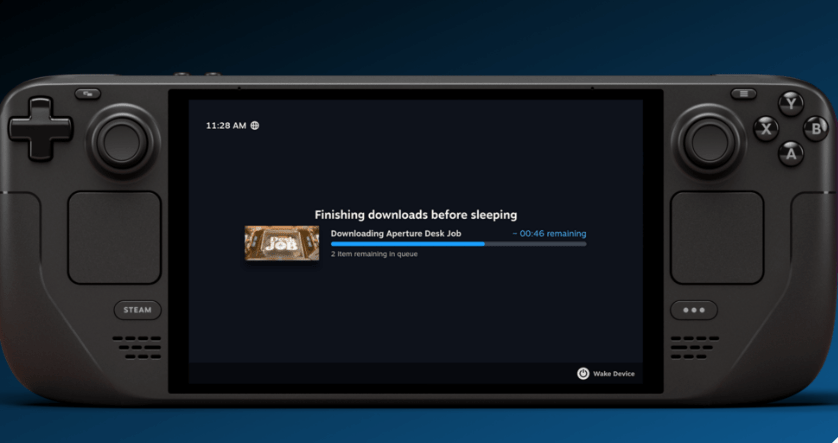Click the "2 item remaining in queue" text

click(374, 255)
